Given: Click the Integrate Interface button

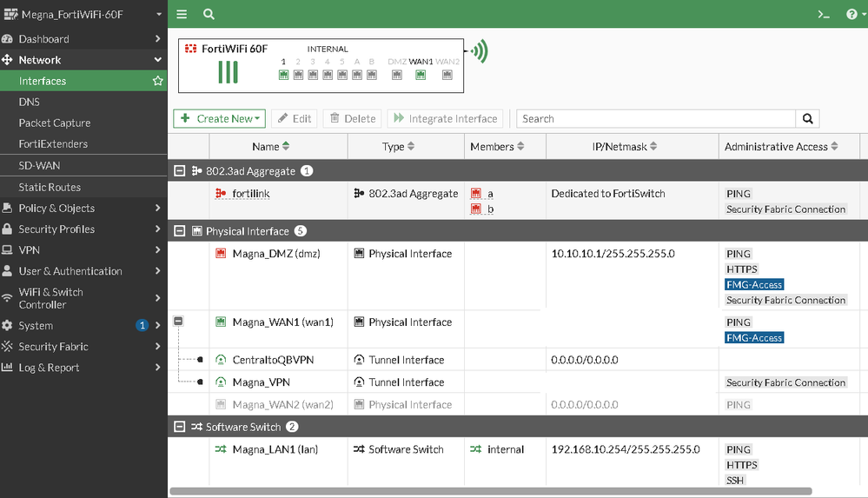Looking at the screenshot, I should pos(446,118).
